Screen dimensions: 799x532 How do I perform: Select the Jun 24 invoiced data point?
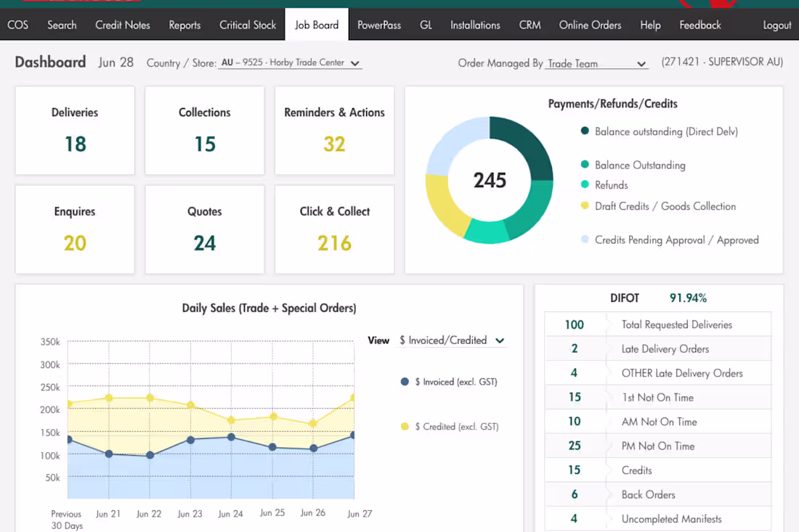231,437
